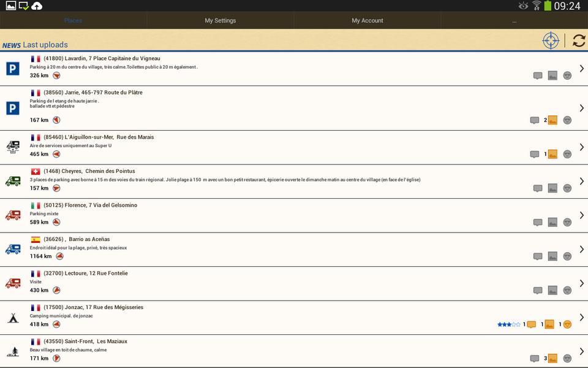Refresh the last uploads list
Viewport: 588px width, 368px height.
pos(579,40)
